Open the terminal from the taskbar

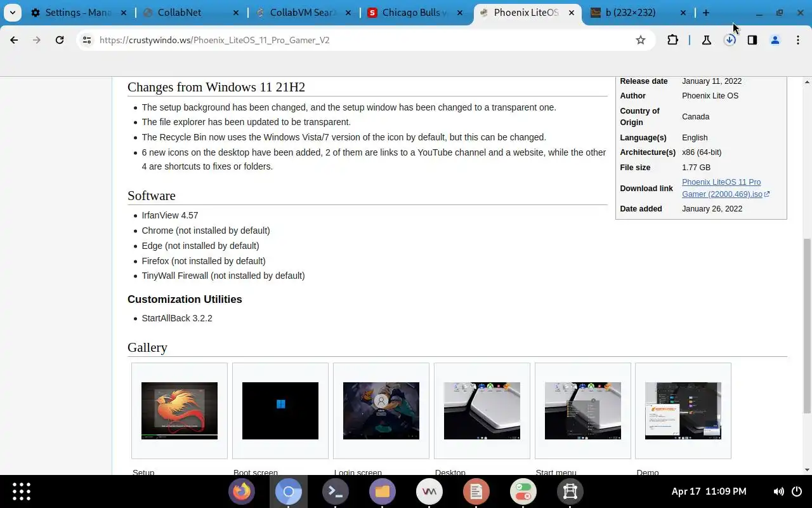[336, 491]
